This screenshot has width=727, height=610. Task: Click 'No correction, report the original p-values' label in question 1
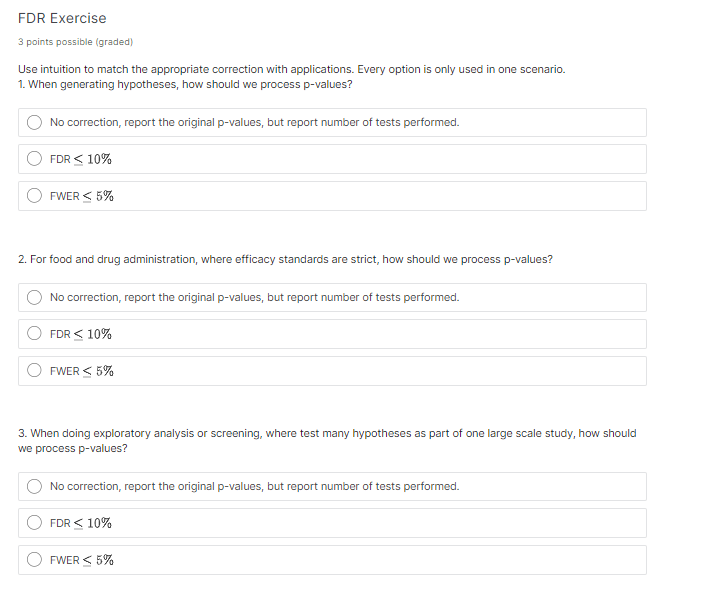(255, 122)
